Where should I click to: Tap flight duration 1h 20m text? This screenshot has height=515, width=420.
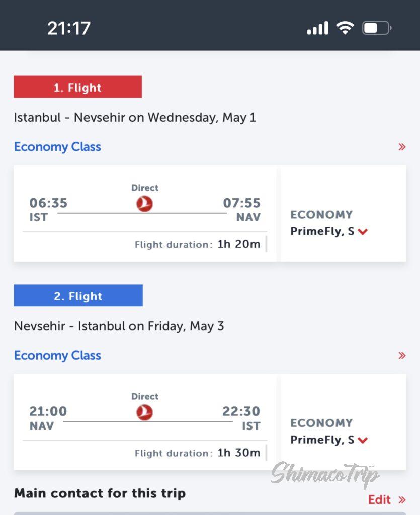pos(238,244)
